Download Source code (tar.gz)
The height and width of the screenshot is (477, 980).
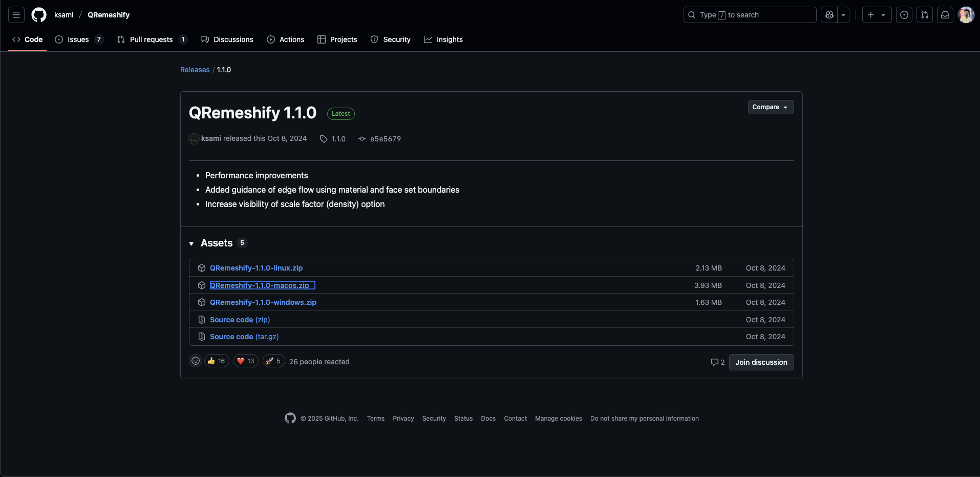click(244, 337)
